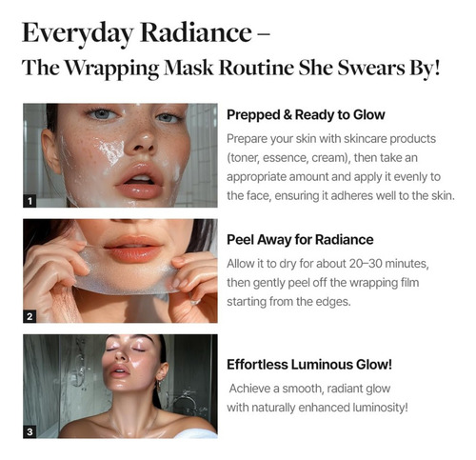Click the shiny cheek in the first photo

pos(109,151)
